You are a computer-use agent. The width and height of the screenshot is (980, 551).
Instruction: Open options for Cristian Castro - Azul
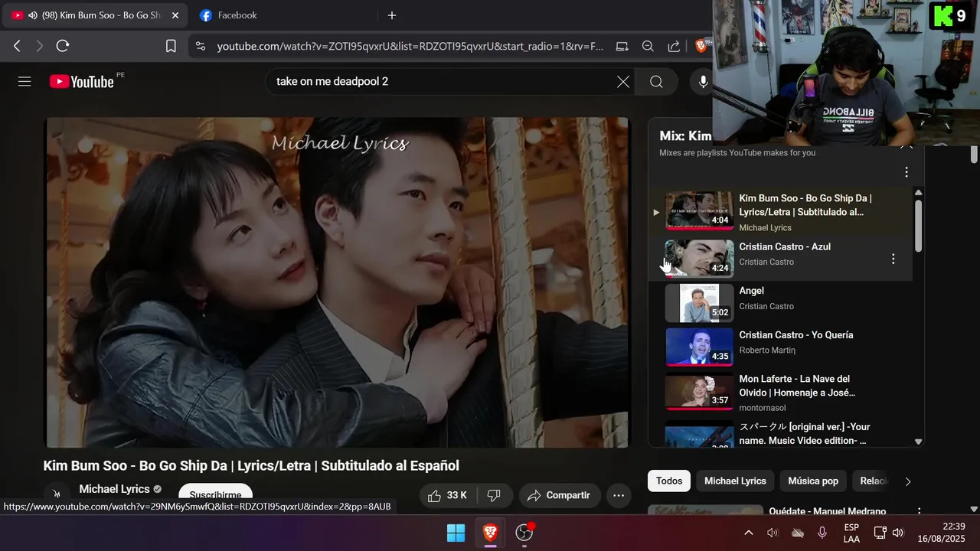pyautogui.click(x=893, y=259)
